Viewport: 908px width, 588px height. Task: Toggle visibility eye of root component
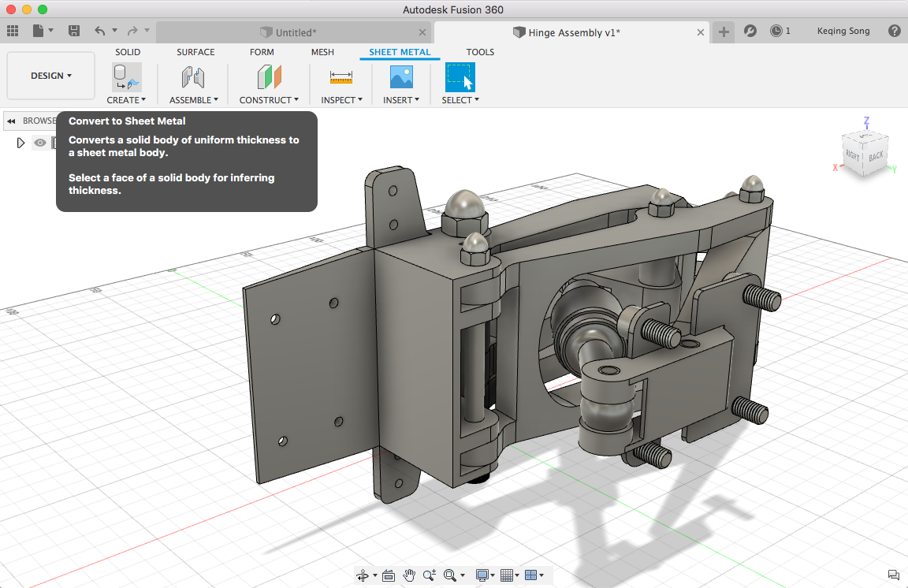(x=40, y=143)
